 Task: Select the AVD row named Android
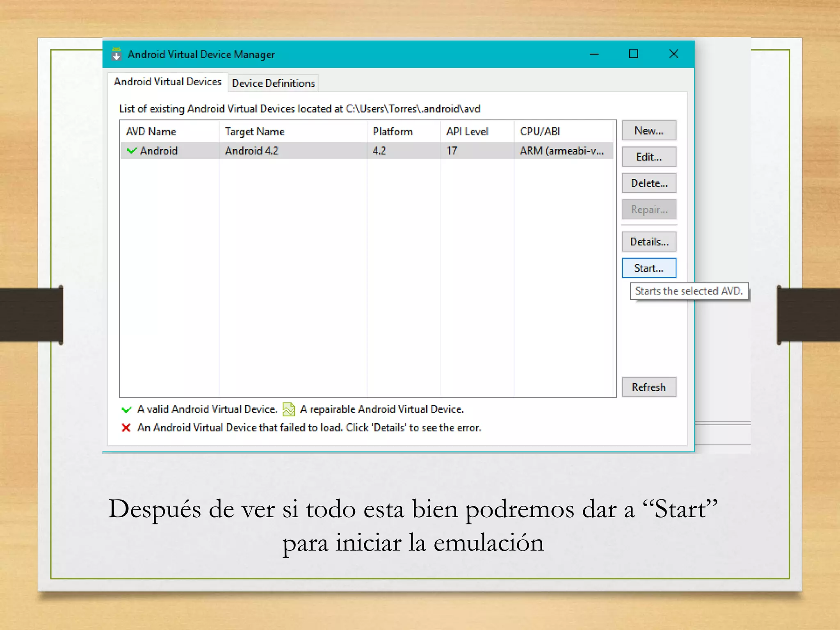click(367, 151)
